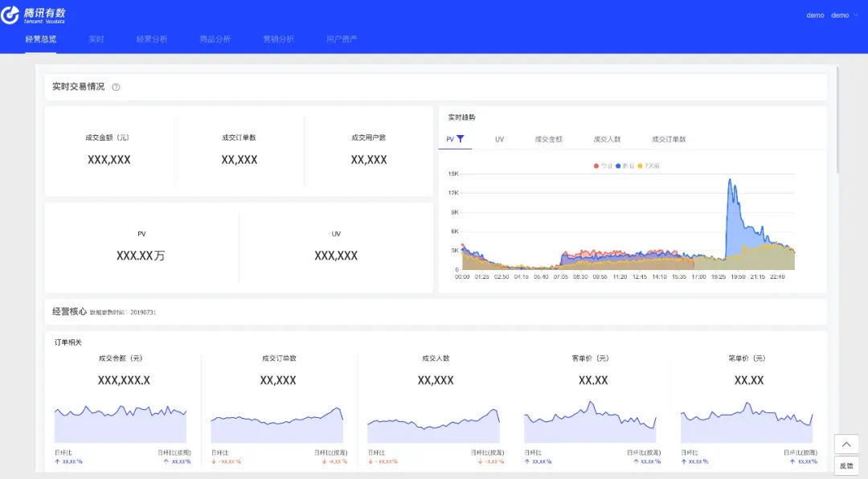Screen dimensions: 868x479
Task: Open the 经营分析 navigation tab
Action: pos(152,39)
